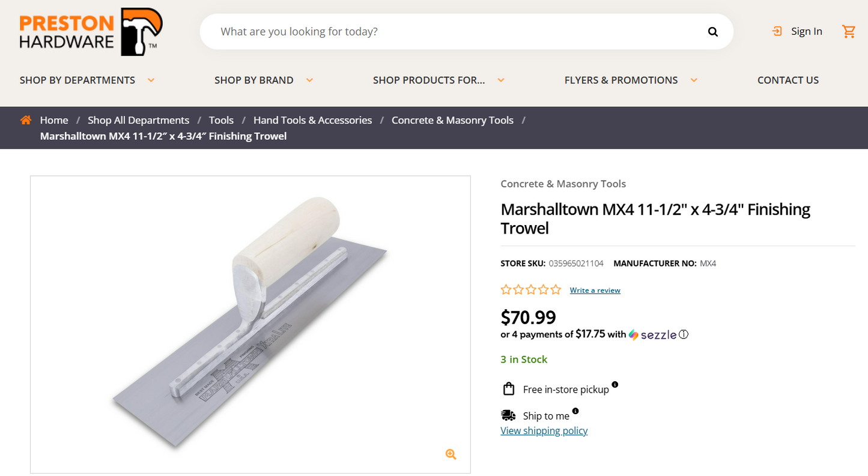
Task: Click the search magnifier icon
Action: [x=712, y=31]
